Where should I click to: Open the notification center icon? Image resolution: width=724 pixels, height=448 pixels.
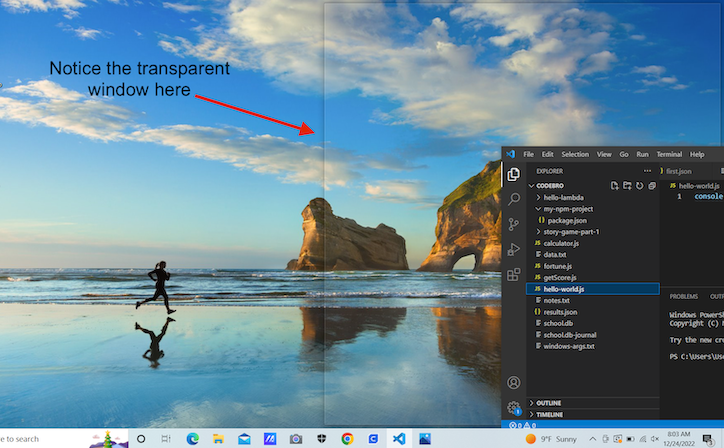coord(708,439)
